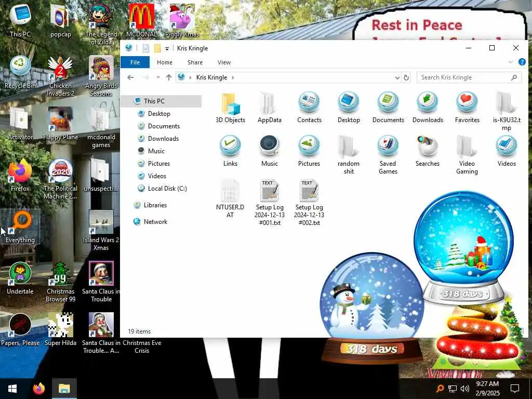This screenshot has height=399, width=532.
Task: Focus the Search Kris Kringle box
Action: tap(469, 78)
